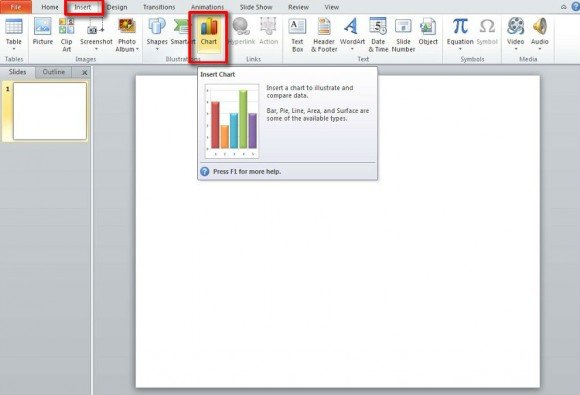Click the Equation pi icon

460,27
